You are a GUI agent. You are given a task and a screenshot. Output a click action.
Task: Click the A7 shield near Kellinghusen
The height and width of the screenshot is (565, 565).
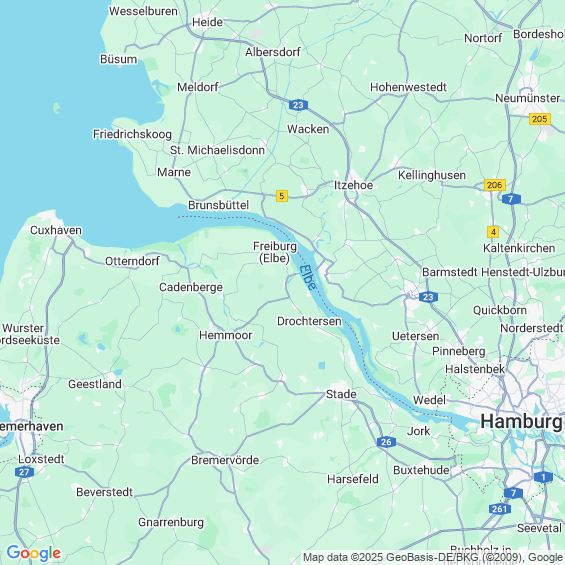point(511,199)
